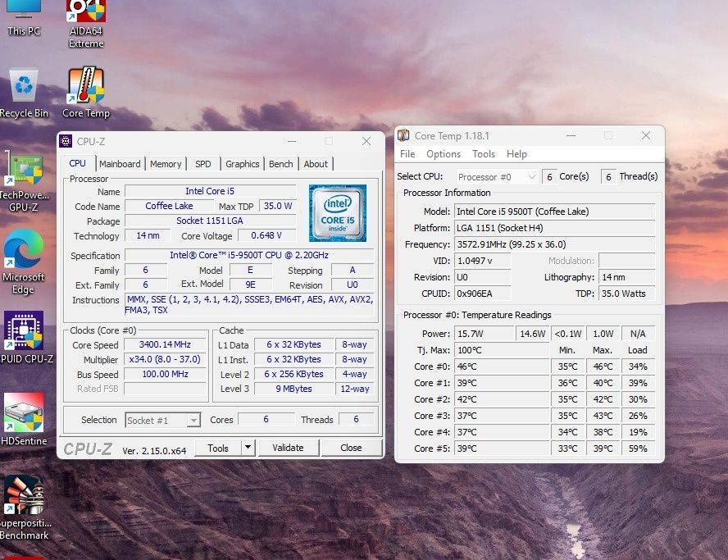The width and height of the screenshot is (728, 560).
Task: Click the CPUID value 0x906EA
Action: [482, 294]
